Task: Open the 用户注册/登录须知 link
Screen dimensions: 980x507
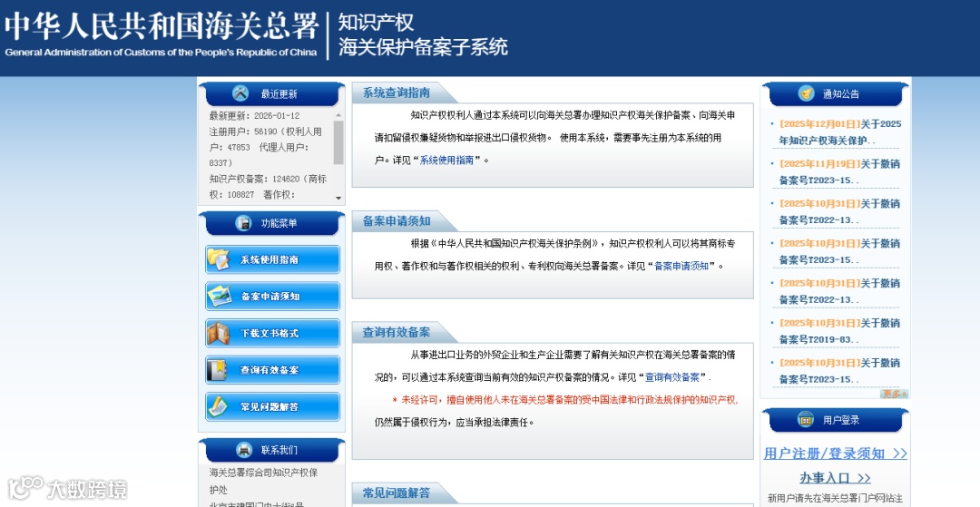Action: tap(835, 453)
